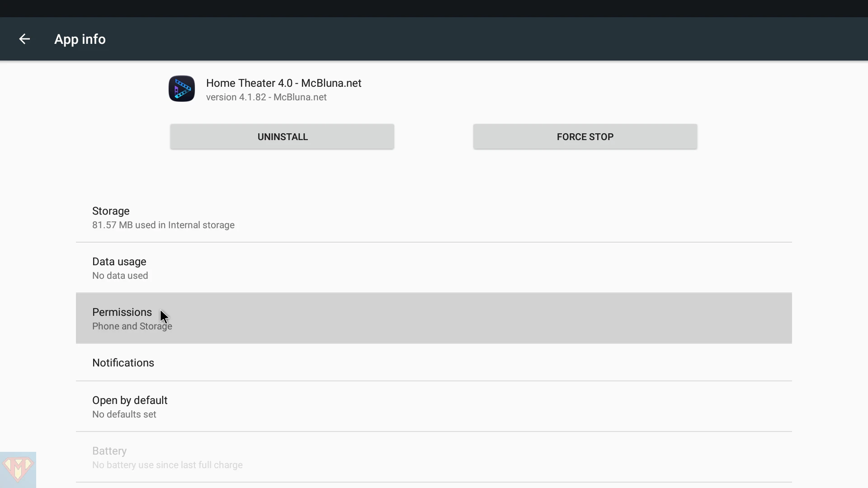
Task: Click the Home Theater app icon
Action: click(x=182, y=89)
